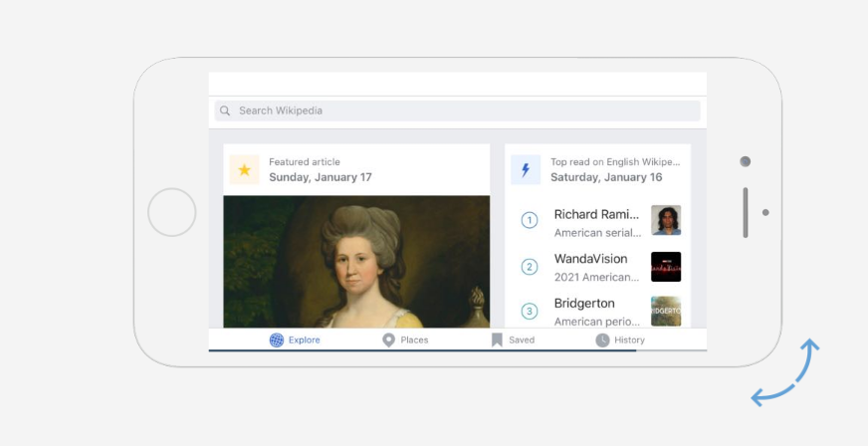The image size is (868, 446).
Task: Switch to the Places tab
Action: tap(405, 339)
